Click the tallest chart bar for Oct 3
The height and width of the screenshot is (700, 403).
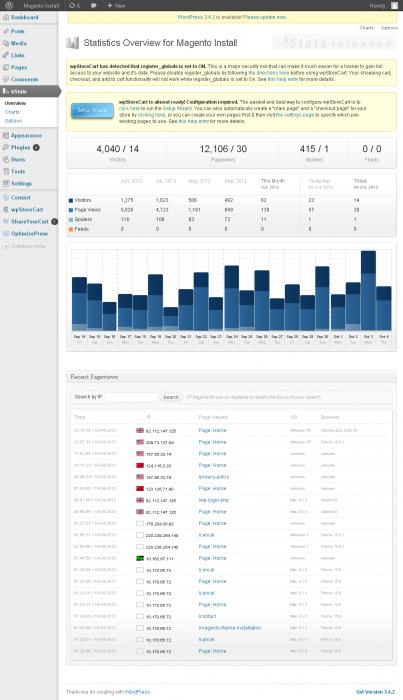pyautogui.click(x=368, y=291)
